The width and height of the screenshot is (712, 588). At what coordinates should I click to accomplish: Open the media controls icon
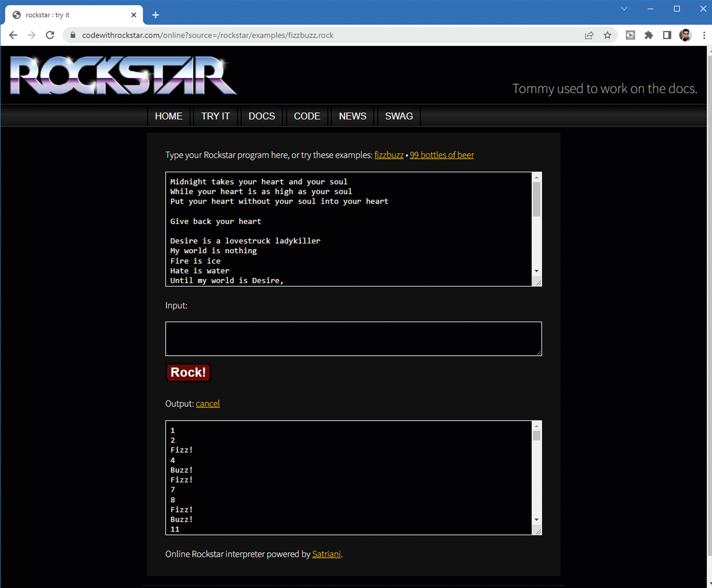point(630,35)
